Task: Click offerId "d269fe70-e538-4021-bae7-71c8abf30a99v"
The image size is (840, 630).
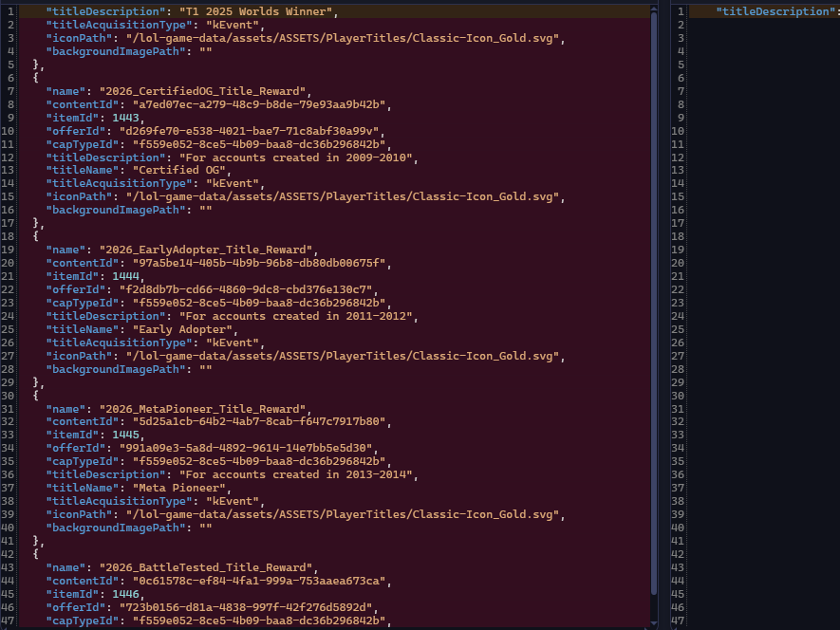Action: [249, 131]
